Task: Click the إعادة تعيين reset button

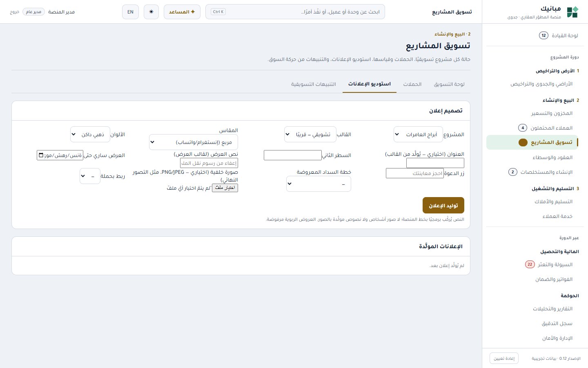Action: pyautogui.click(x=504, y=358)
